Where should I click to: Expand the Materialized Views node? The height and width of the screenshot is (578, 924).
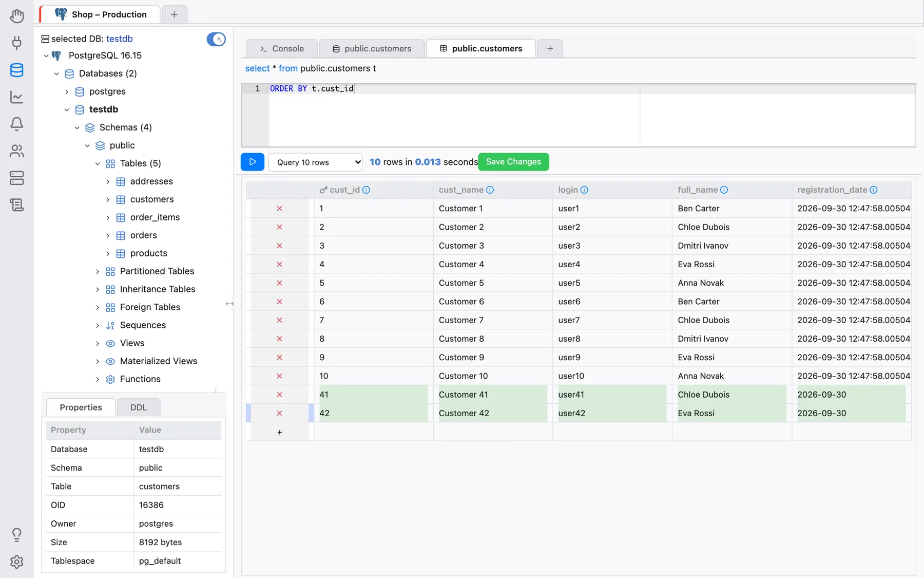click(x=98, y=361)
